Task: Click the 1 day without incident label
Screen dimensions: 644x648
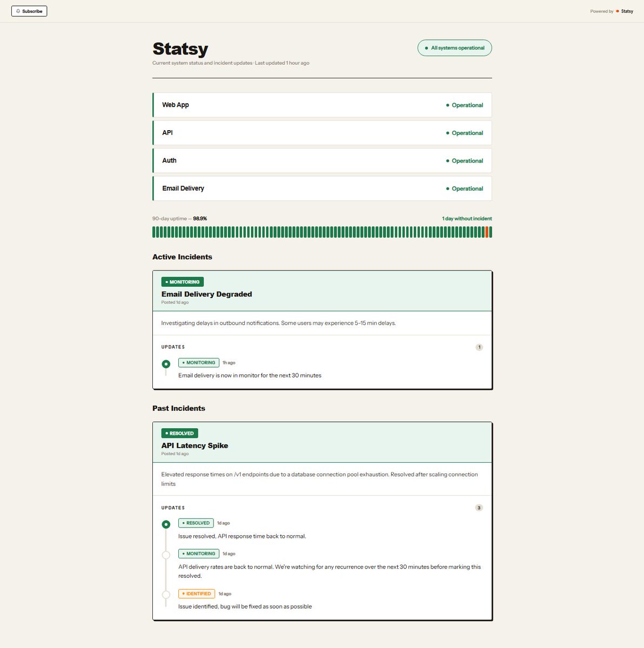Action: point(467,219)
